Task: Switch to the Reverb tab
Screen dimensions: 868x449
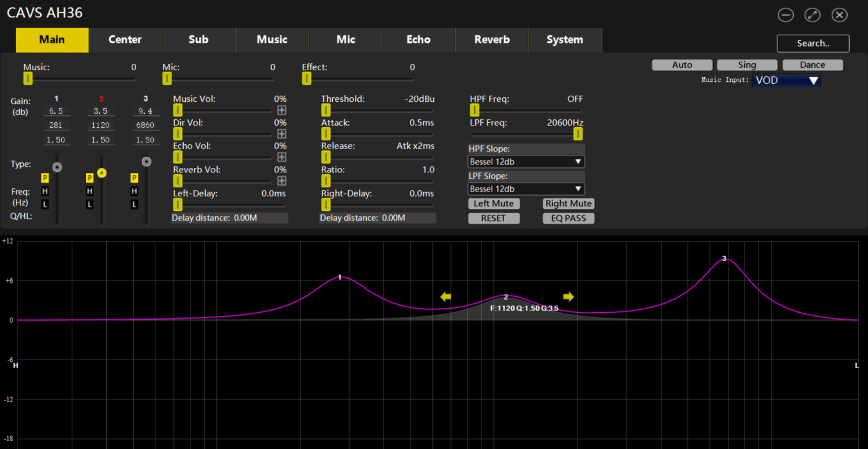Action: (x=492, y=40)
